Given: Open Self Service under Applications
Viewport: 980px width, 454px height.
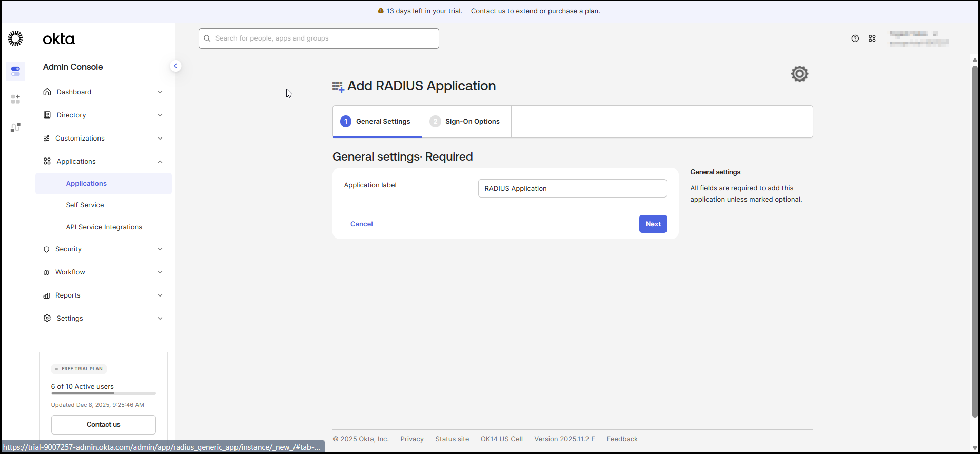Looking at the screenshot, I should point(85,205).
